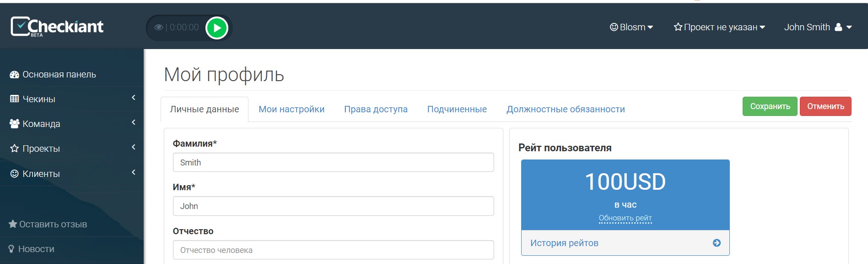Start the timer with the green play button

click(x=217, y=28)
